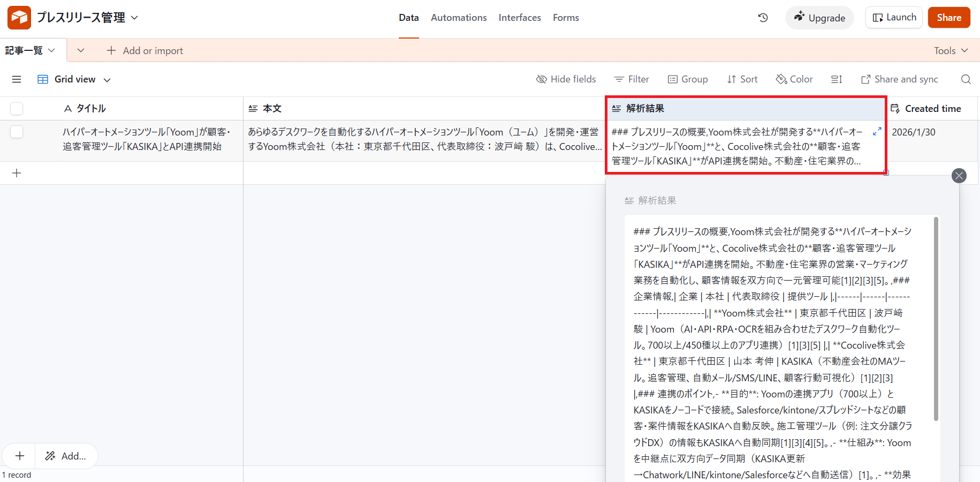Click the orange Share button

click(x=948, y=18)
